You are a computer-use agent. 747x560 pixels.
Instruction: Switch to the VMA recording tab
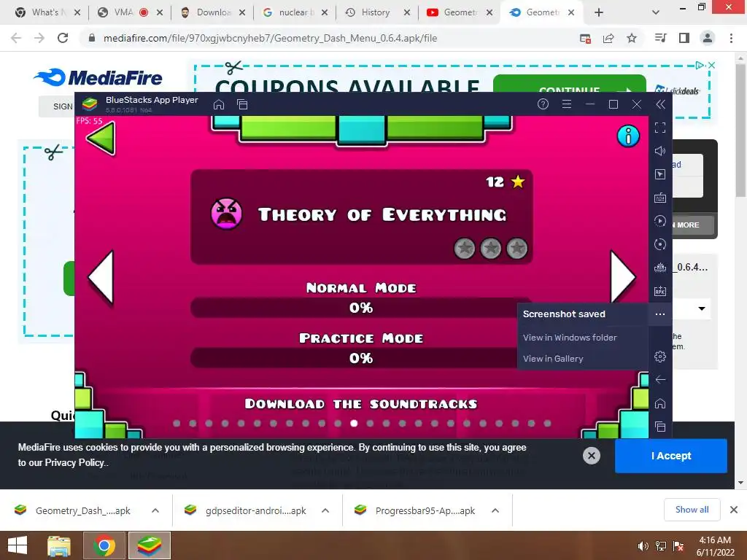(128, 12)
